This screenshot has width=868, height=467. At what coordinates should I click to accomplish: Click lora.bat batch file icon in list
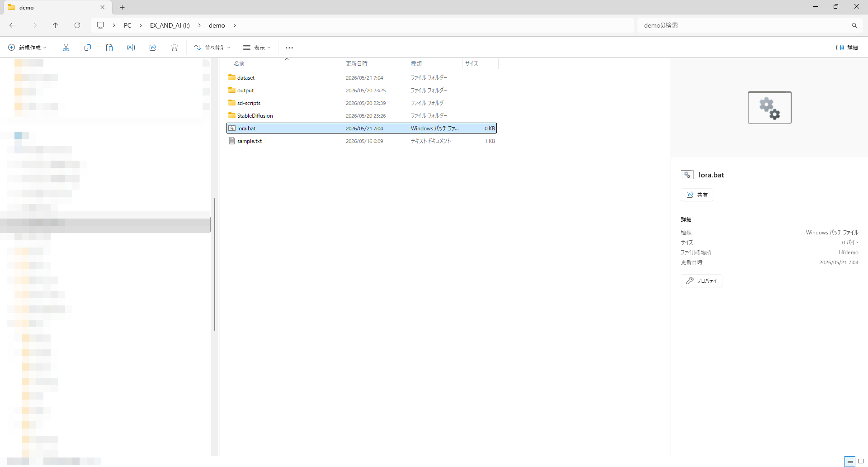click(x=232, y=128)
